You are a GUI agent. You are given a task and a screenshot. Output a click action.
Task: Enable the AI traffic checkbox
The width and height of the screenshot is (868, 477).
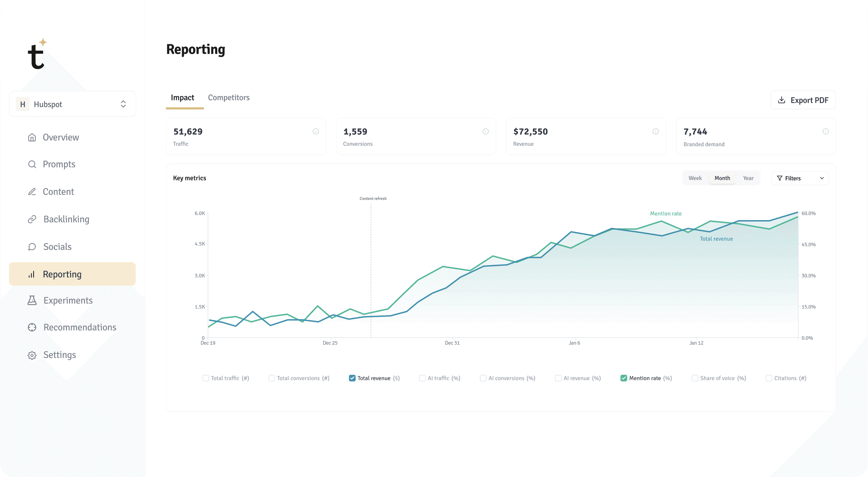(x=422, y=378)
